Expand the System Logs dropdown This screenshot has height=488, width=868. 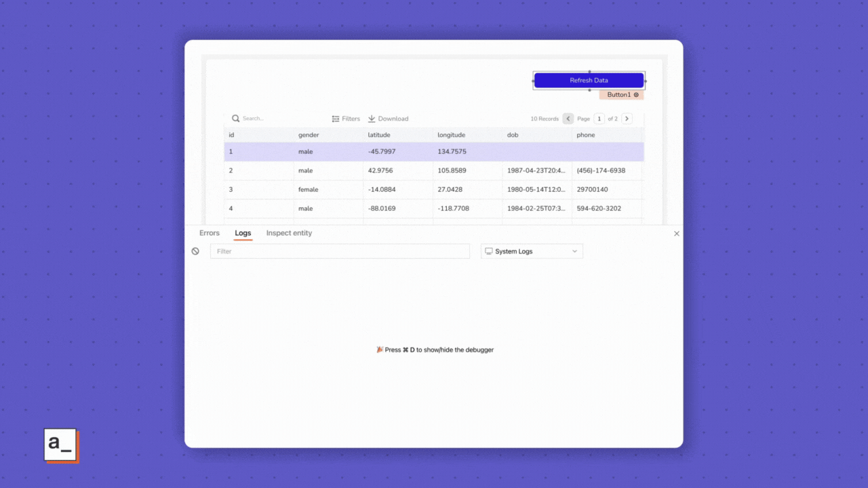pyautogui.click(x=532, y=251)
